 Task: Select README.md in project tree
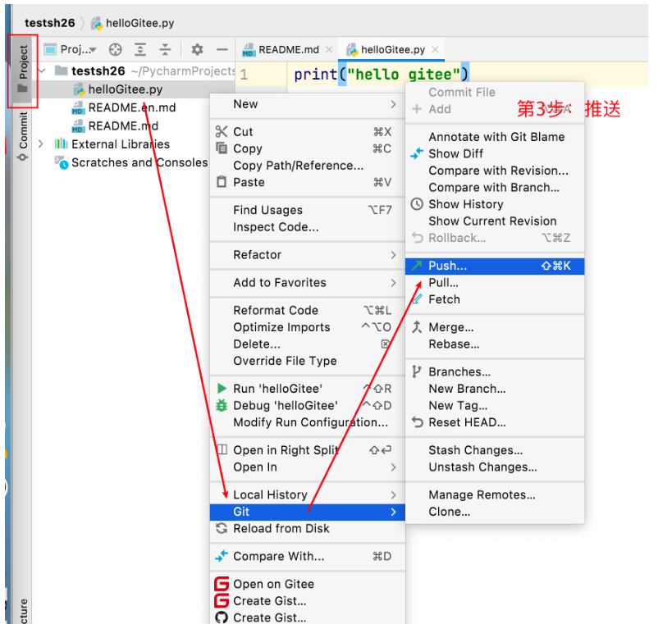(x=123, y=126)
